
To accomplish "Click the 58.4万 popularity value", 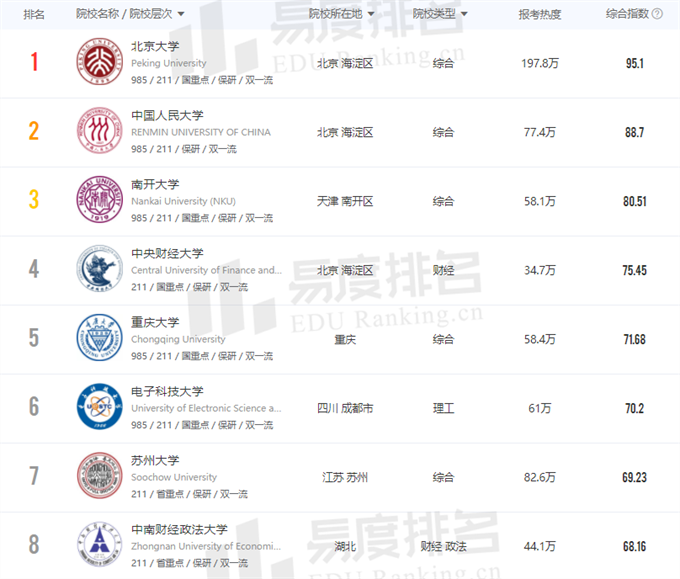I will pos(540,339).
